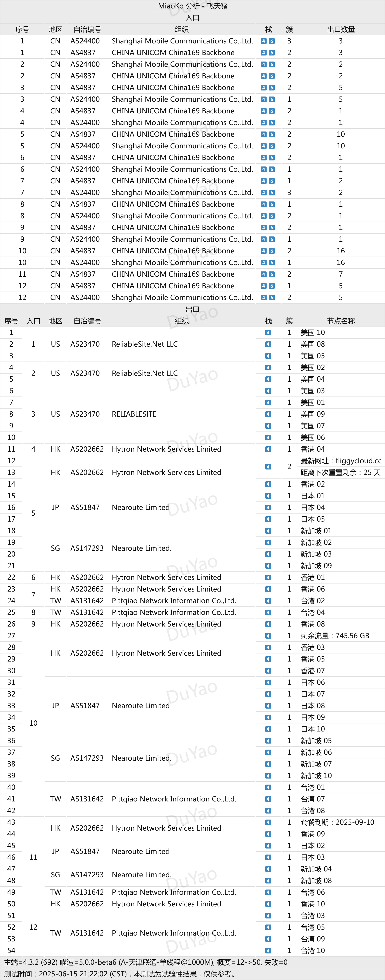
Task: Click IPv4 badge in 剩余流量 row
Action: point(268,636)
